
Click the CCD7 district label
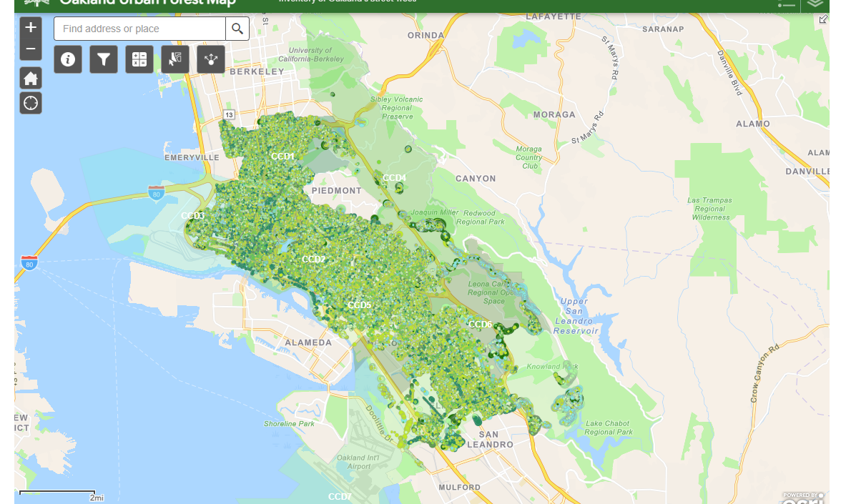340,496
